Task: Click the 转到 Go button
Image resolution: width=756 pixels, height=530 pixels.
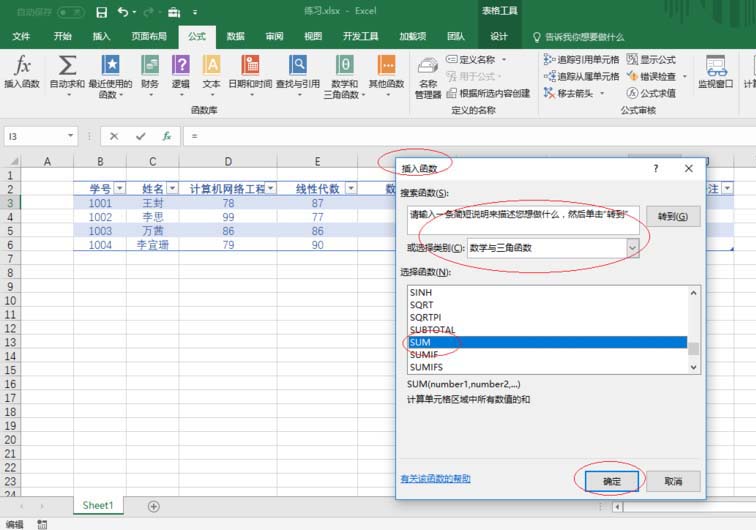Action: tap(673, 217)
